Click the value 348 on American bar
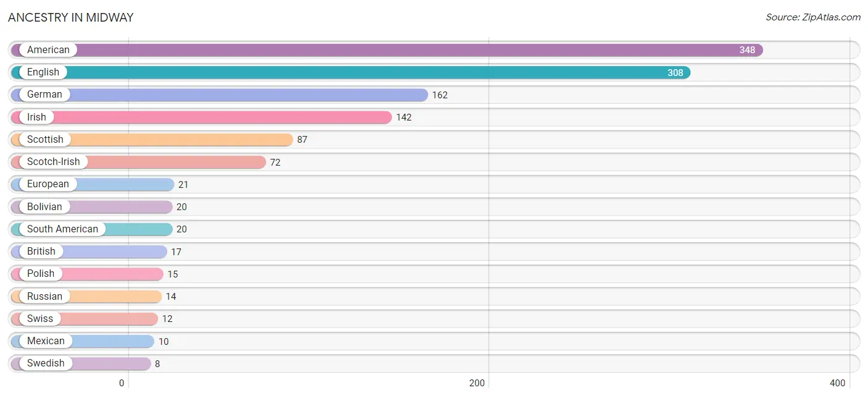Image resolution: width=868 pixels, height=398 pixels. point(747,50)
